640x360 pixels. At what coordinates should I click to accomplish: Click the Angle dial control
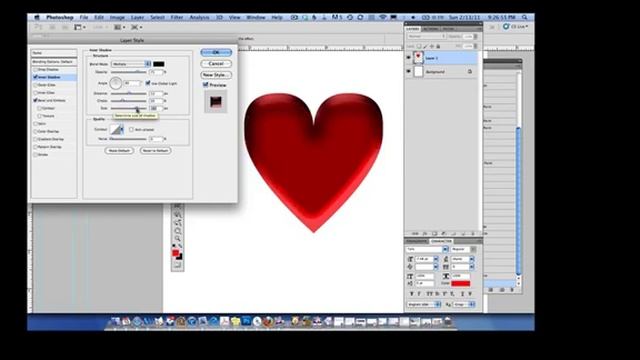116,83
